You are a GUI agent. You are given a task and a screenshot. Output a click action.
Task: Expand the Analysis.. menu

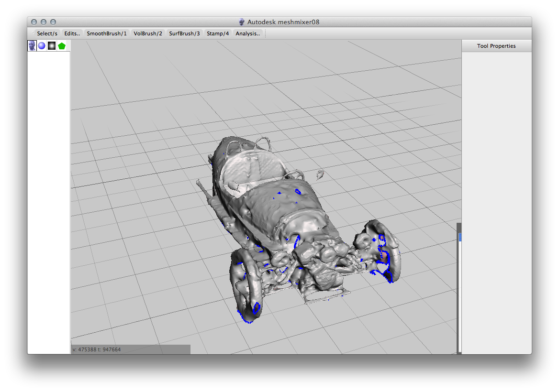[x=247, y=33]
